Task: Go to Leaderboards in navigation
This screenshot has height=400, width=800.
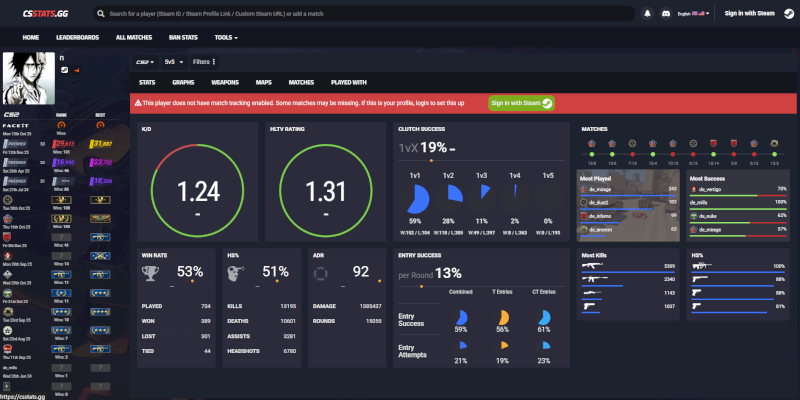Action: coord(77,37)
